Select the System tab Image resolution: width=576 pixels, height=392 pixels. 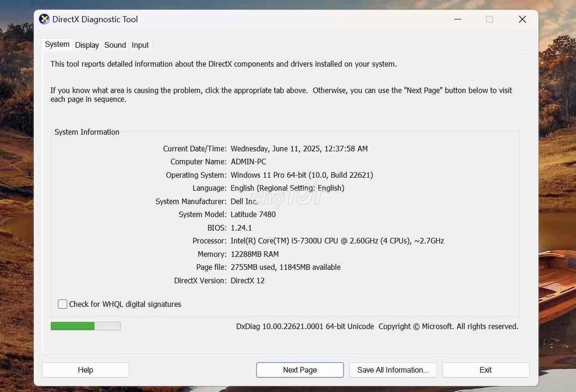(x=57, y=44)
